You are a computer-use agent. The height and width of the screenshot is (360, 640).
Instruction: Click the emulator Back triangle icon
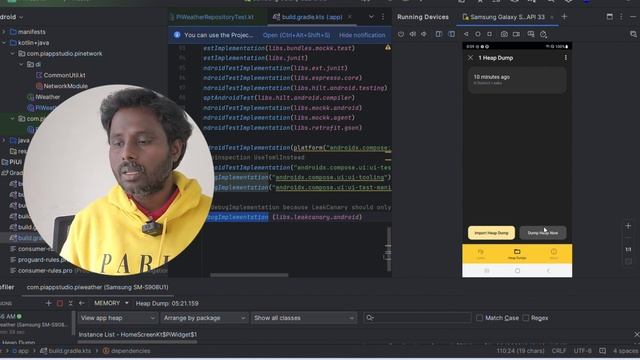tap(466, 34)
